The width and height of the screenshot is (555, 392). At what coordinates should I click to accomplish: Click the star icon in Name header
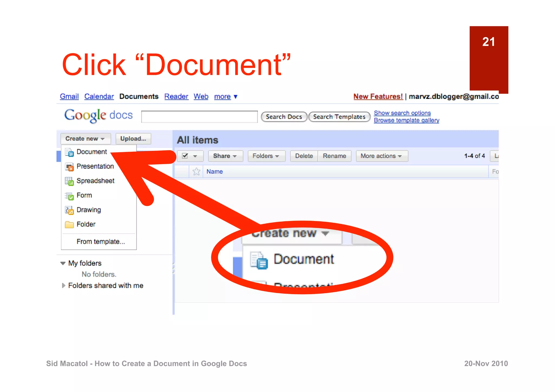point(196,171)
